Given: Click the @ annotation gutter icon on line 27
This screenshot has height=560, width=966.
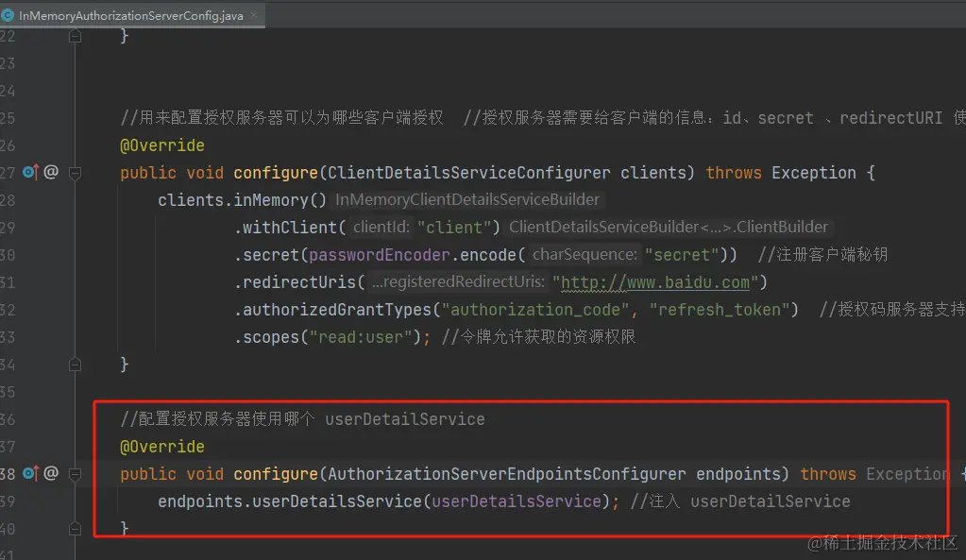Looking at the screenshot, I should [x=51, y=172].
